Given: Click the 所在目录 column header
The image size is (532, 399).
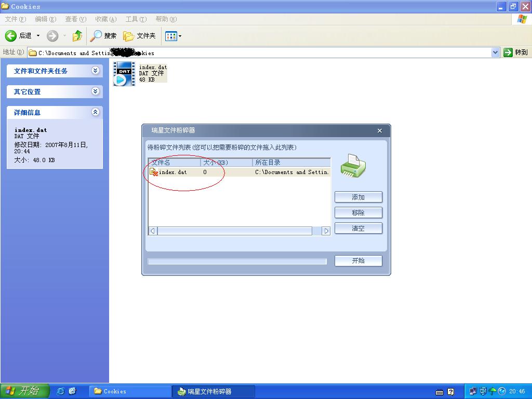Looking at the screenshot, I should 292,163.
